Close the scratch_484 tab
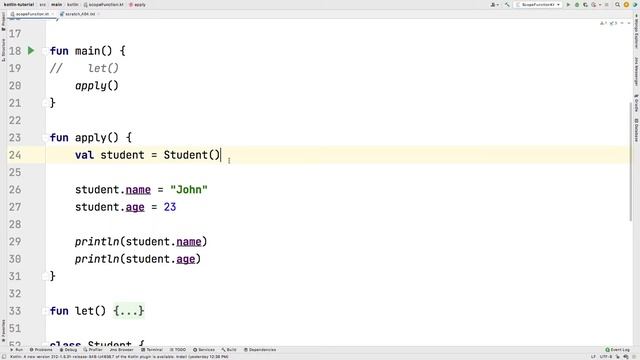The image size is (640, 360). point(99,14)
